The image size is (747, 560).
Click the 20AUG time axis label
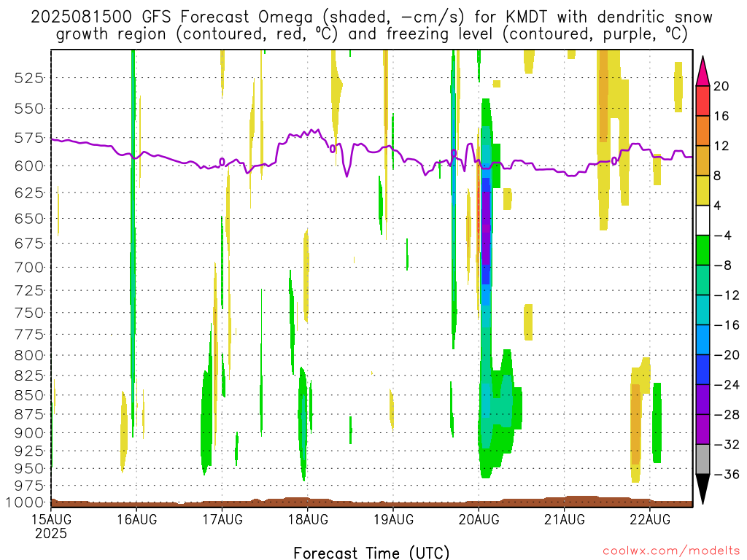479,519
